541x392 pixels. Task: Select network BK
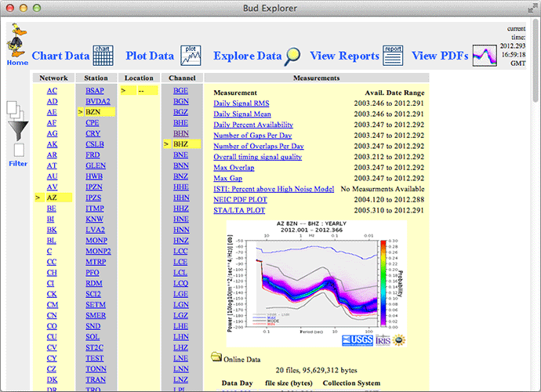point(52,230)
